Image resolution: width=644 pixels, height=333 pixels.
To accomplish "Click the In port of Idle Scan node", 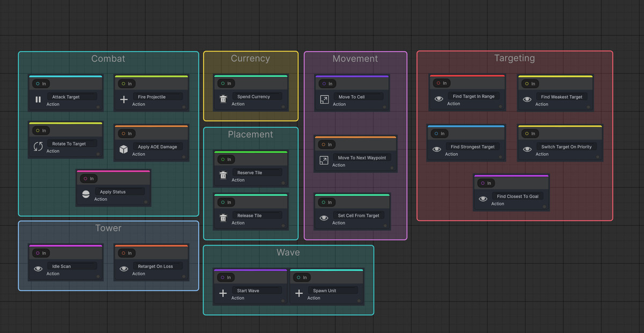I will pos(40,253).
